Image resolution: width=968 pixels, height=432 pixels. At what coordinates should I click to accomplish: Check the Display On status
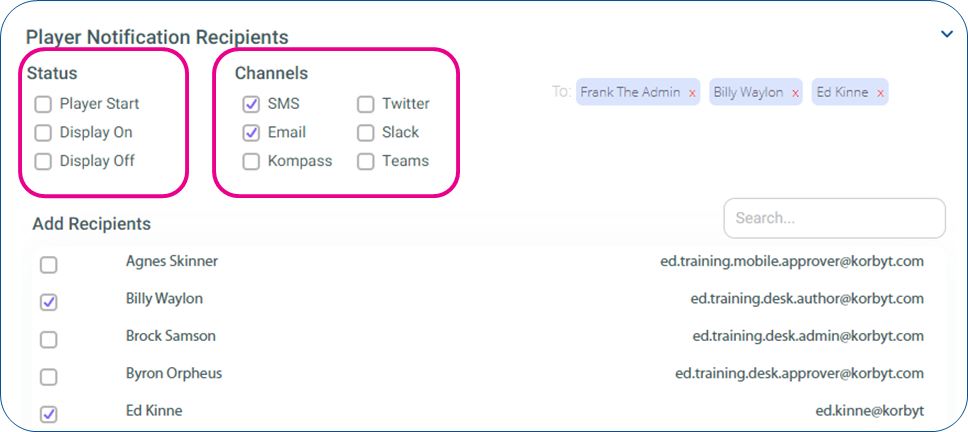(43, 133)
